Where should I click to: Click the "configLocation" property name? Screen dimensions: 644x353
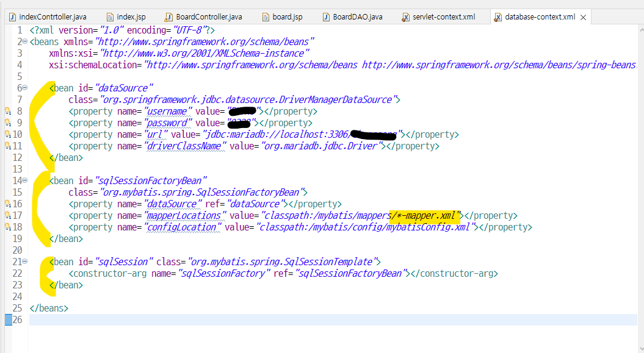tap(183, 227)
